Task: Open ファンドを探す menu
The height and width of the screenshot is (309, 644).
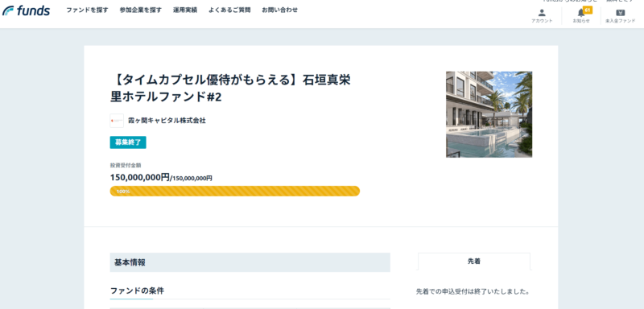Action: coord(87,10)
